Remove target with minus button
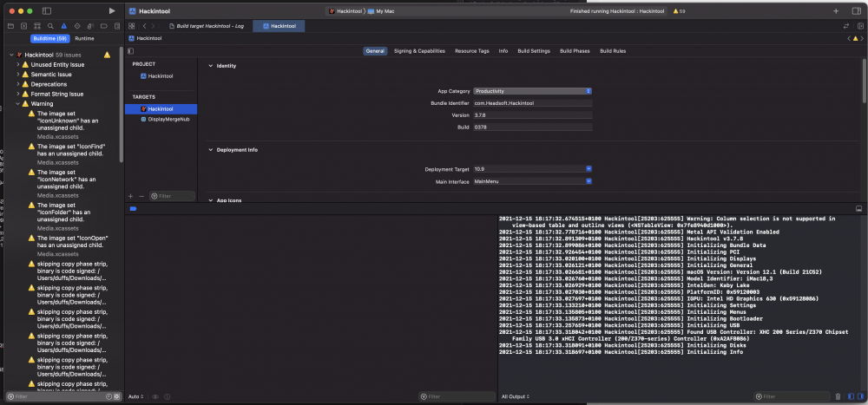Viewport: 868px width, 405px height. pos(141,196)
